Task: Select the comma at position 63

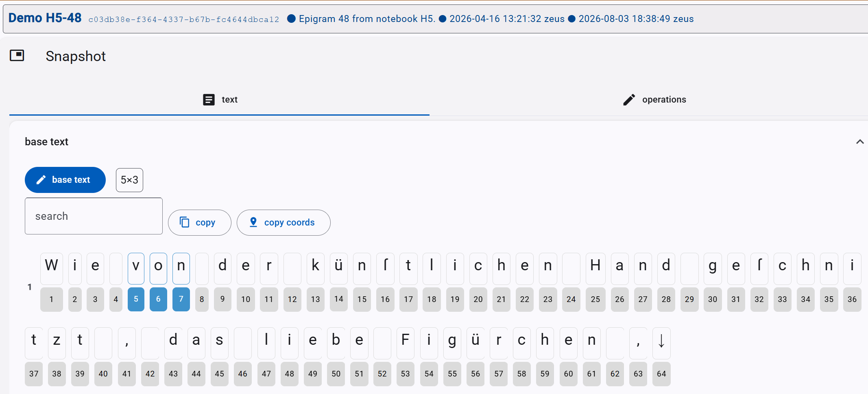Action: [638, 343]
